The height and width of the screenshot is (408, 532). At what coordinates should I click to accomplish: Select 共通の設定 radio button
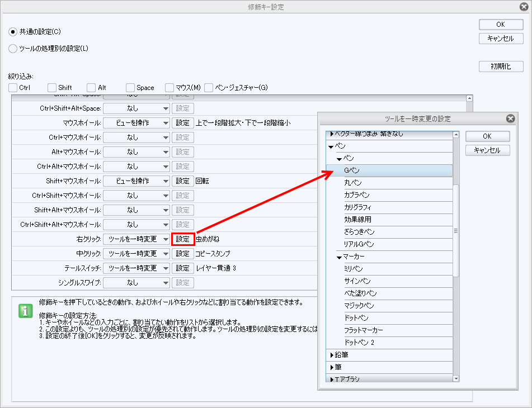point(13,31)
